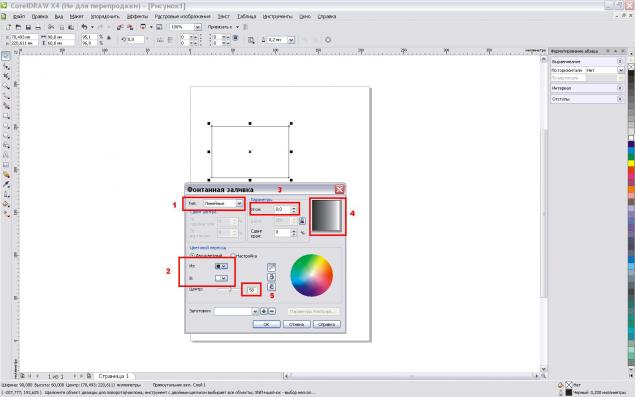
Task: Select the Pick tool in the toolbox
Action: pyautogui.click(x=6, y=56)
